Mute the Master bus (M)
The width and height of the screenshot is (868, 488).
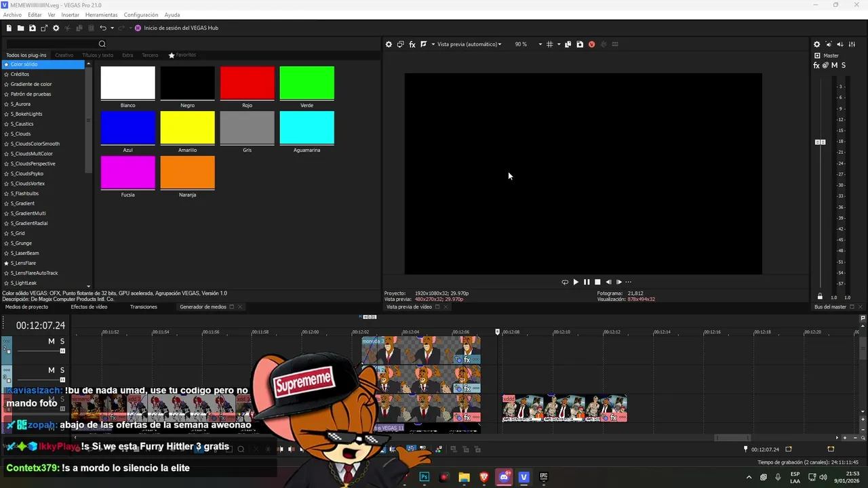click(834, 65)
